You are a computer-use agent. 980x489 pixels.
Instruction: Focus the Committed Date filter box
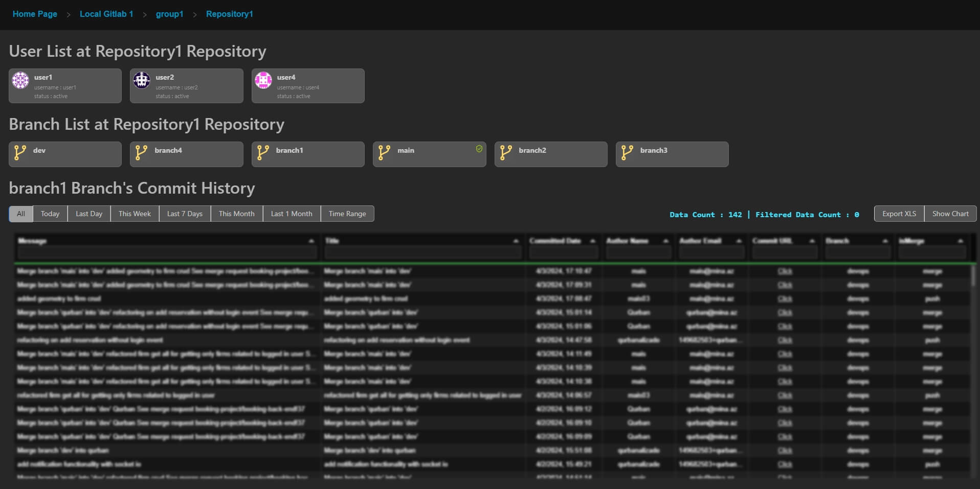click(x=564, y=252)
